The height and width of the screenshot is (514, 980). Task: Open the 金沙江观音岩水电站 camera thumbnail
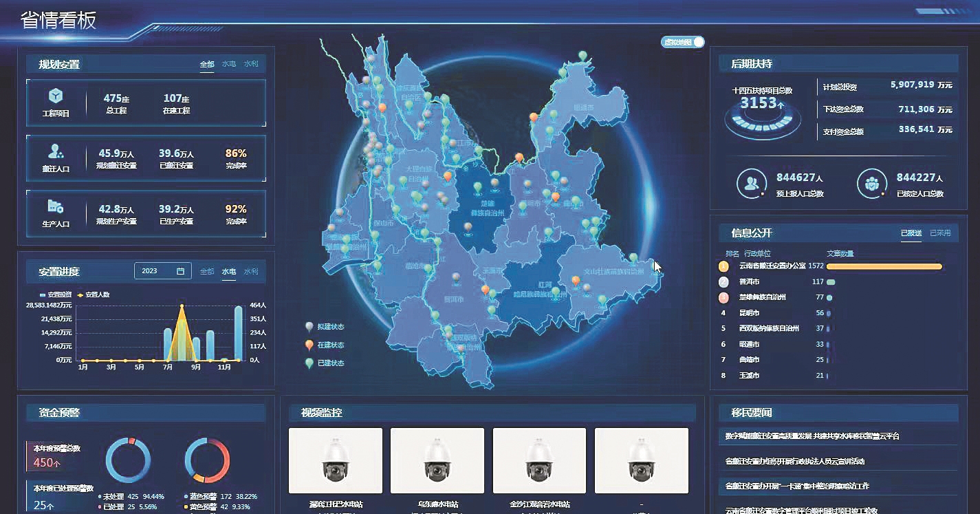(x=540, y=460)
